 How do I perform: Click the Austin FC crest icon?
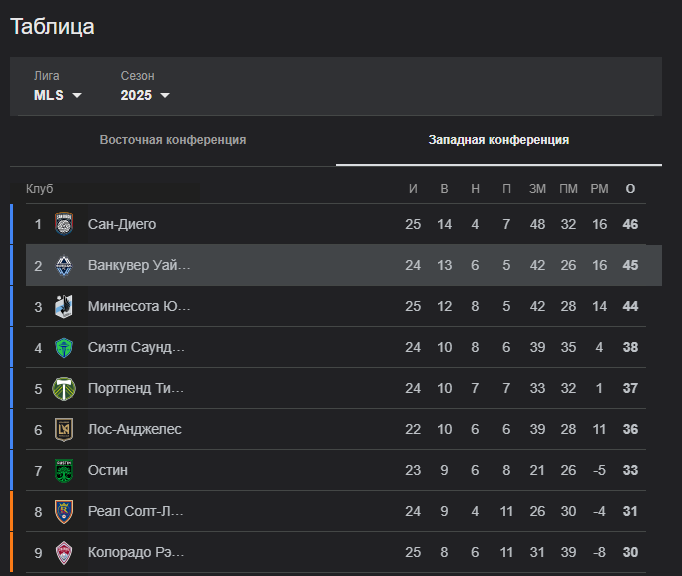pyautogui.click(x=64, y=470)
